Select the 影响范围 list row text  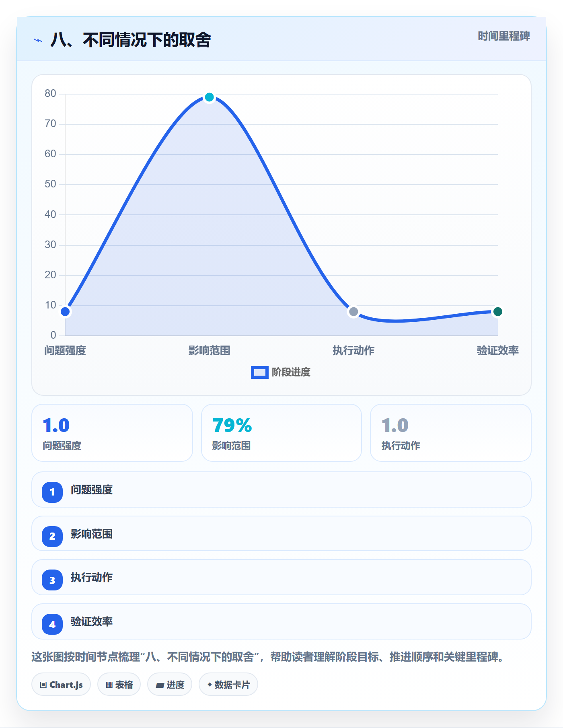point(92,534)
